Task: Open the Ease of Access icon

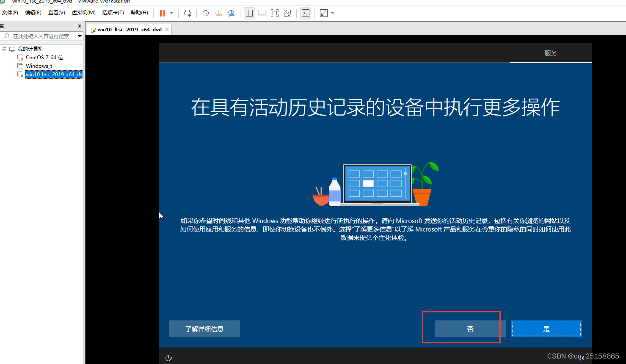Action: tap(168, 358)
